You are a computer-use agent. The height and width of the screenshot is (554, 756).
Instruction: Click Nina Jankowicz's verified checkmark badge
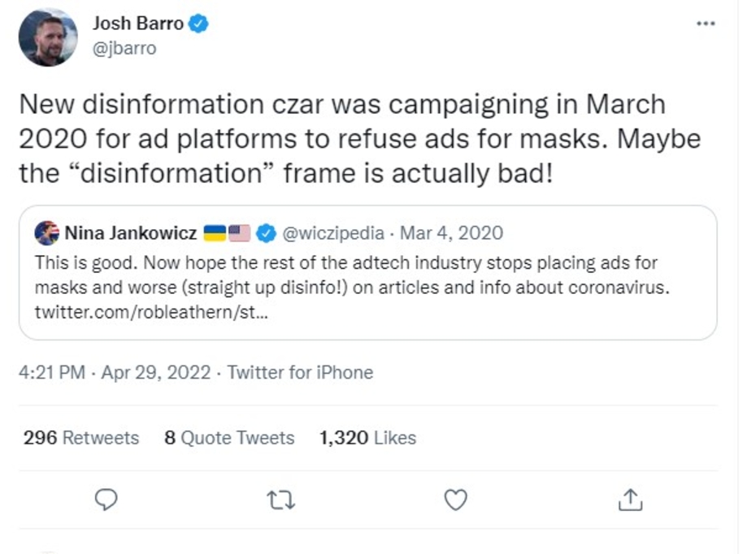point(266,234)
